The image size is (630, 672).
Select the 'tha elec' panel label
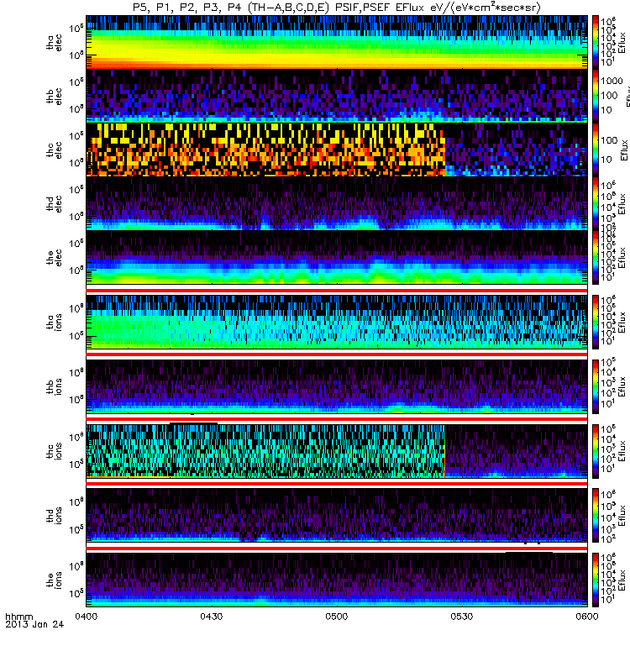54,43
